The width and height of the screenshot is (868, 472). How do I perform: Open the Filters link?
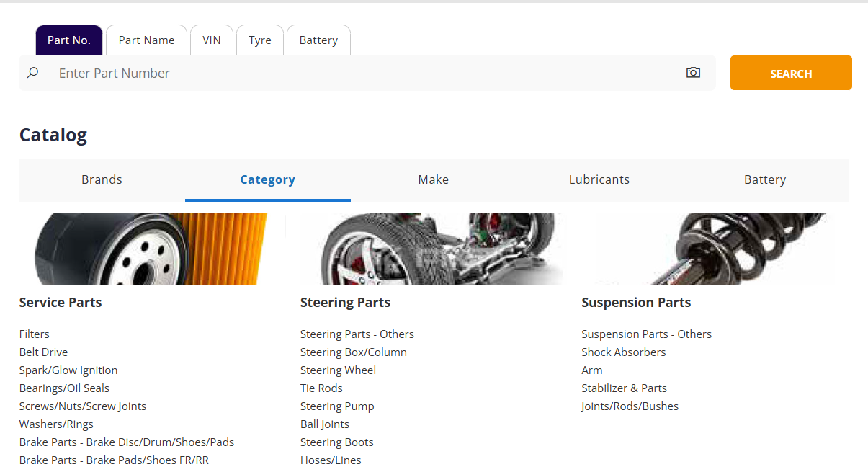[x=35, y=334]
